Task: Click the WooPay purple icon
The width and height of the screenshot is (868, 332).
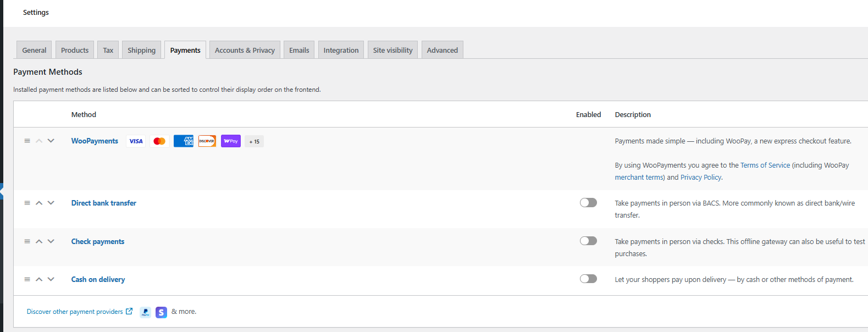Action: click(x=231, y=141)
